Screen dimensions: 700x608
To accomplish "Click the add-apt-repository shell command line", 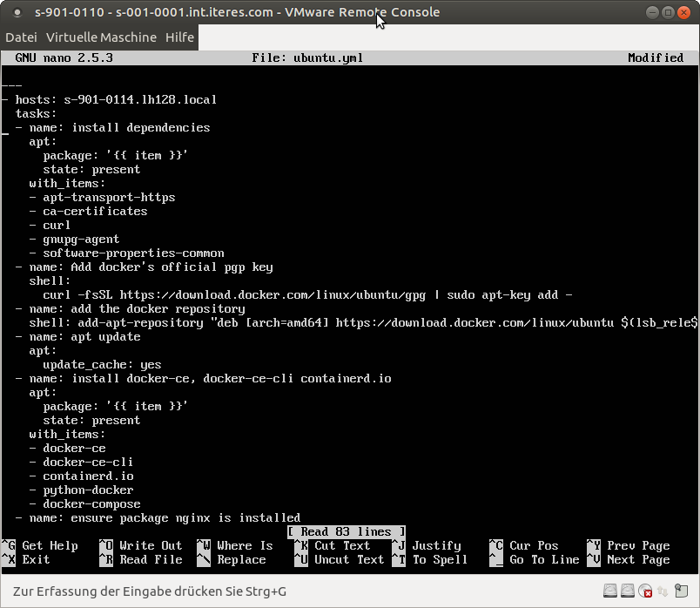I will [363, 322].
